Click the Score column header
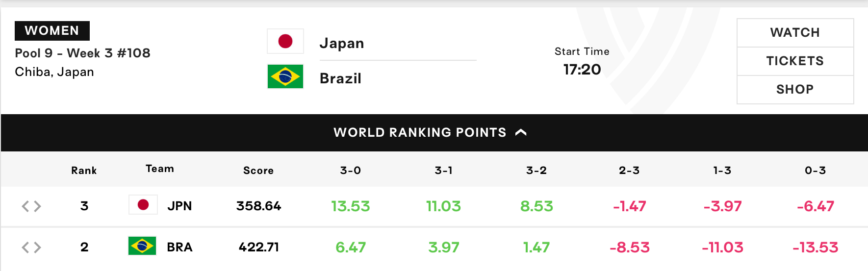 [x=258, y=171]
